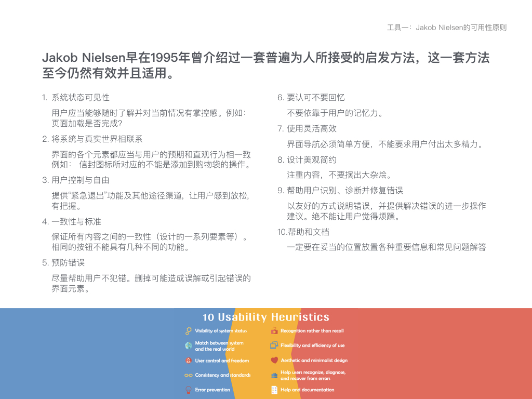Click the globe icon beside Match between system
This screenshot has width=532, height=399.
(189, 345)
